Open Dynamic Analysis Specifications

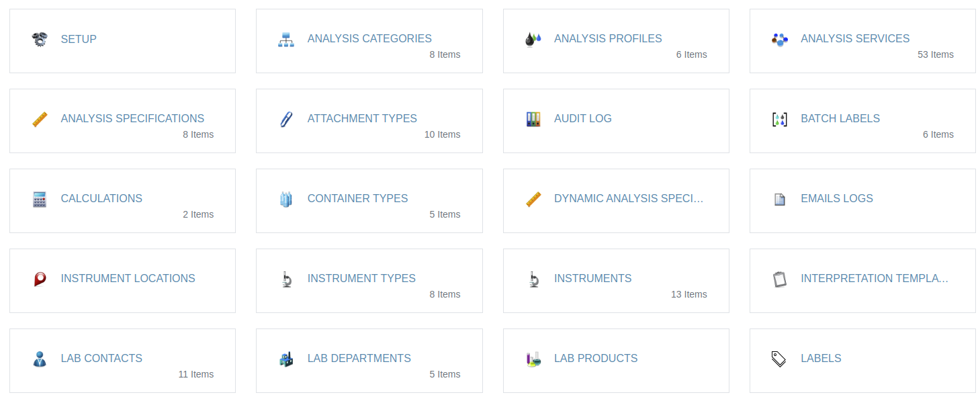pos(629,198)
